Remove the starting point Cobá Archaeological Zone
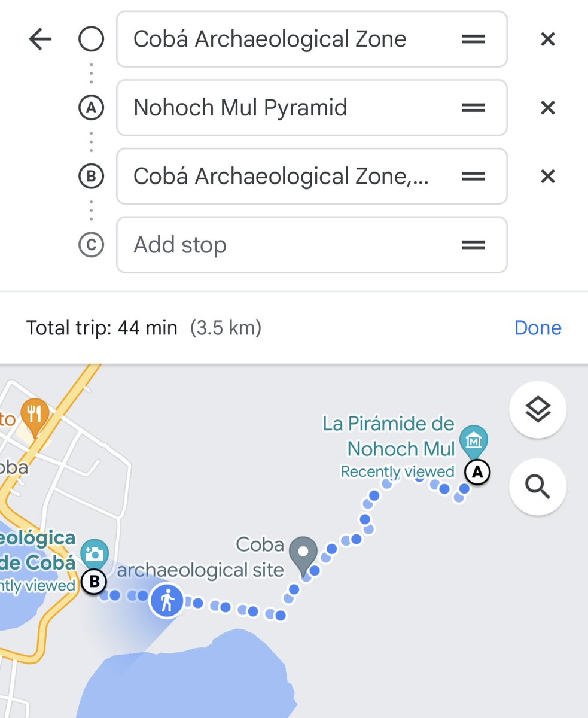The height and width of the screenshot is (718, 588). (547, 39)
